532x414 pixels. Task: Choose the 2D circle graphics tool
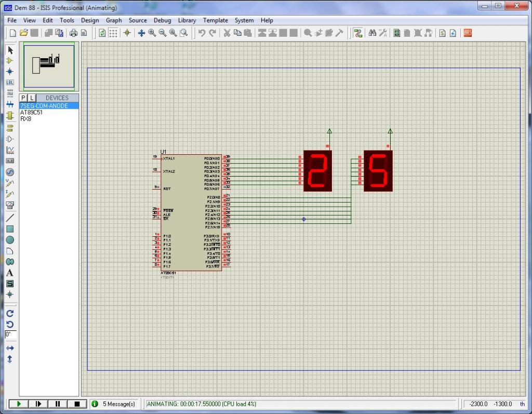tap(9, 240)
